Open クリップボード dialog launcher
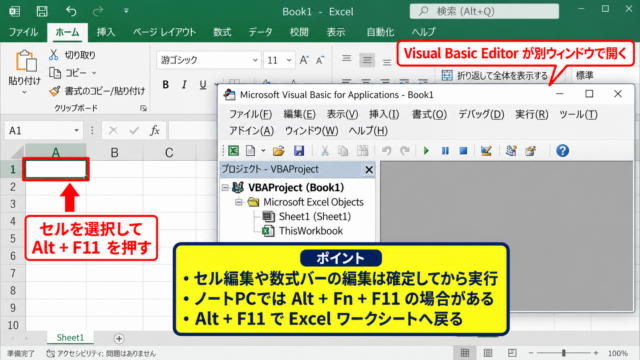The width and height of the screenshot is (640, 360). pyautogui.click(x=143, y=108)
